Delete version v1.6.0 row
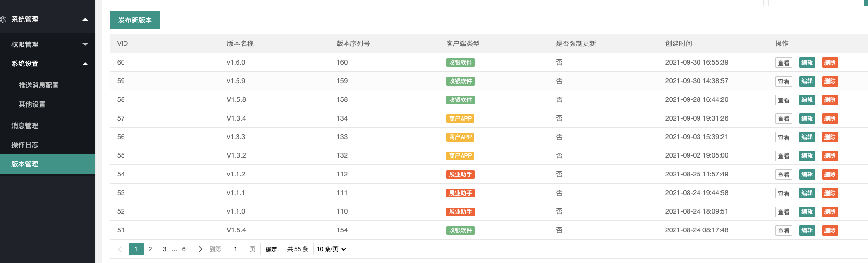Viewport: 868px width, 263px height. click(x=830, y=63)
